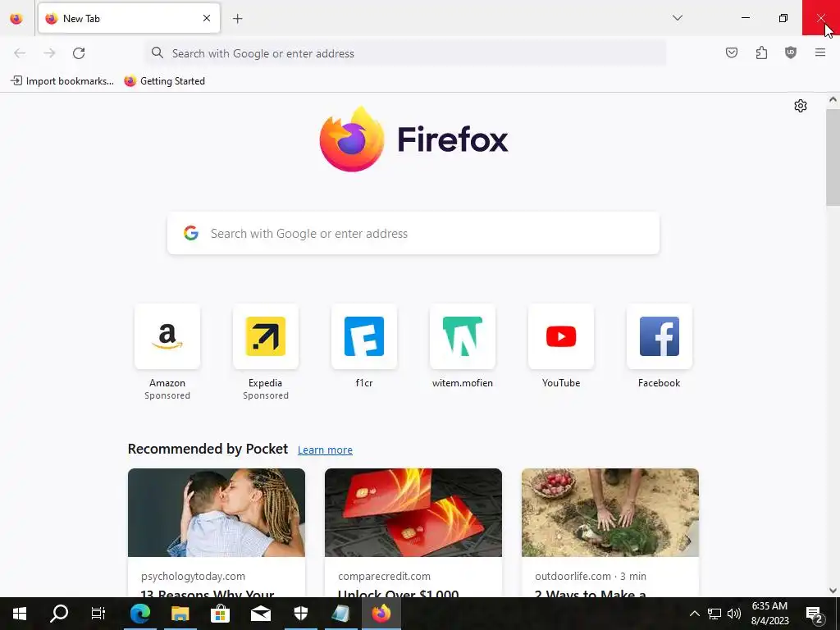Viewport: 840px width, 630px height.
Task: Click the page vertical scrollbar thumb
Action: [x=833, y=157]
